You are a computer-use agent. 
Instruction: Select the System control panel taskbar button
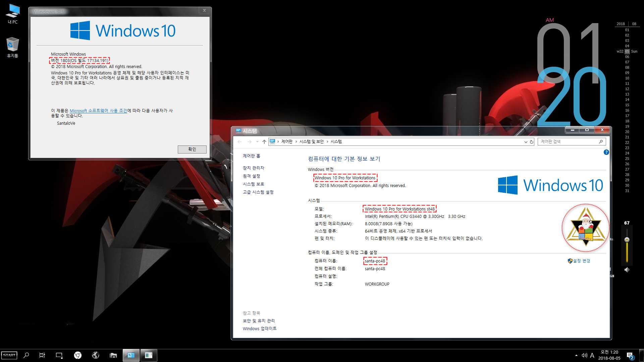[x=131, y=355]
